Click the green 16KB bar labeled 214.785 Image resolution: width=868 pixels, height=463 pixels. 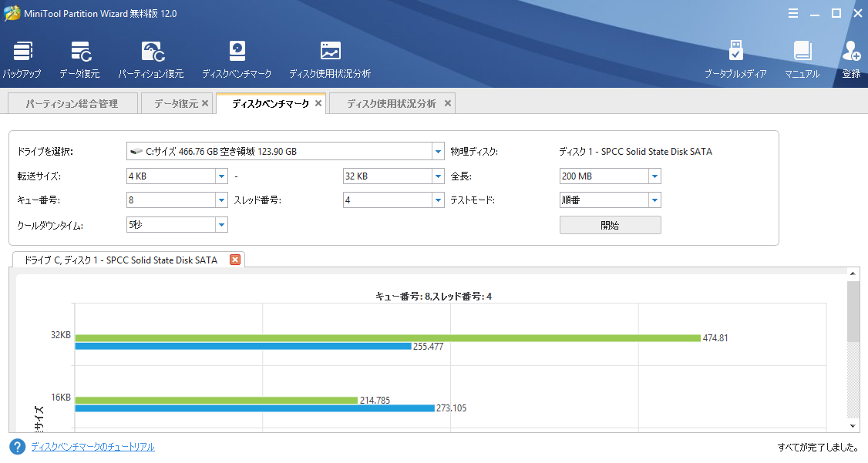click(x=217, y=400)
